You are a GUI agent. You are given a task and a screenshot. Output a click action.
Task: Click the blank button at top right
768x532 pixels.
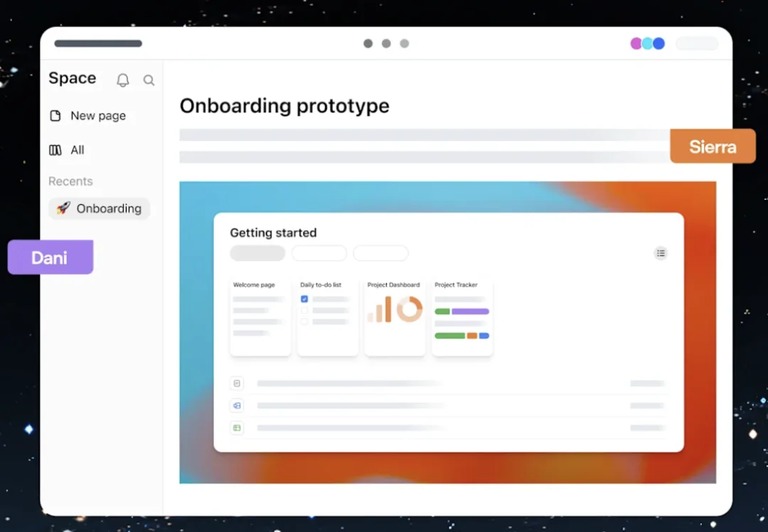[697, 44]
